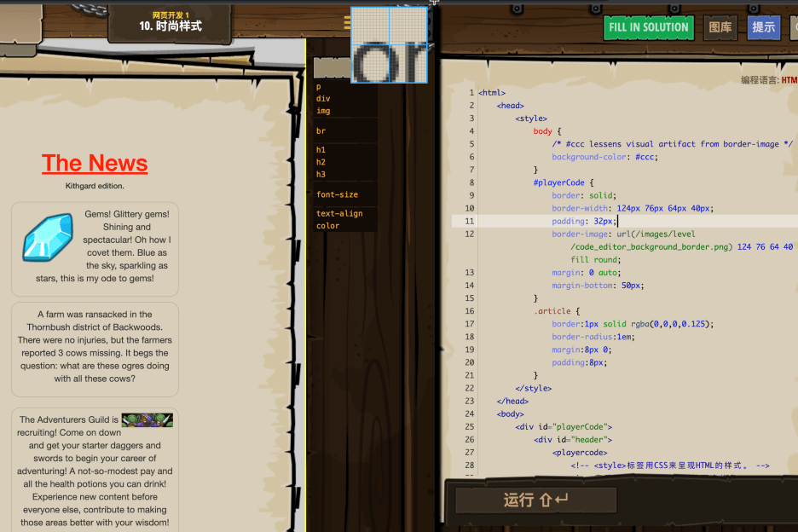The height and width of the screenshot is (532, 798).
Task: Select the 'br' palette entry
Action: 321,131
